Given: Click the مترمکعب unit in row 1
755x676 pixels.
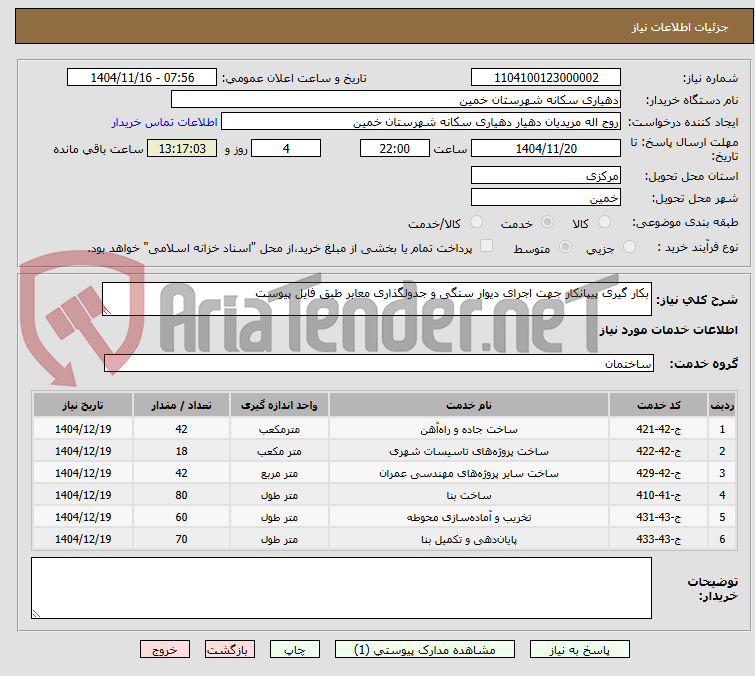Looking at the screenshot, I should coord(279,429).
